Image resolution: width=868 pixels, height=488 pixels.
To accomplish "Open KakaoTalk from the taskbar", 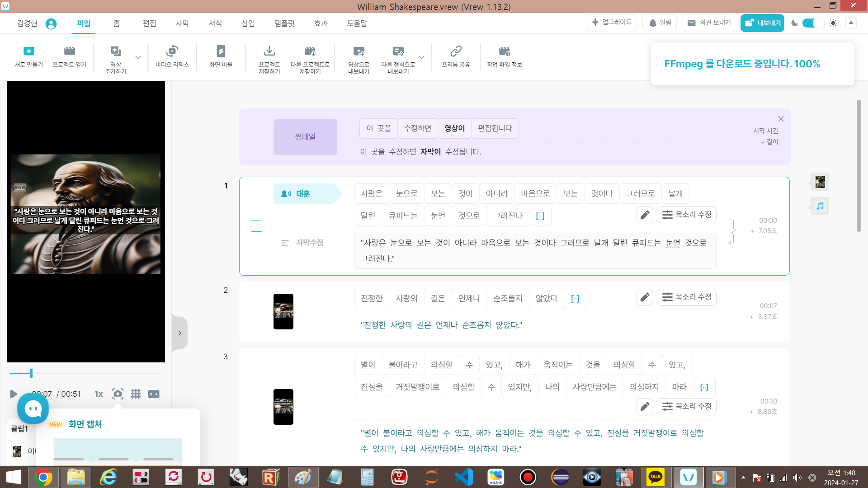I will point(656,477).
